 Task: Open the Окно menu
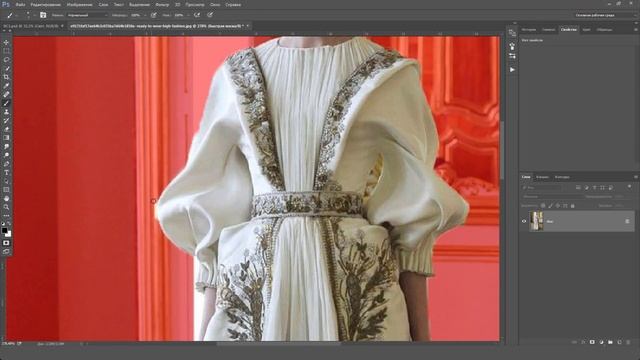[x=215, y=4]
